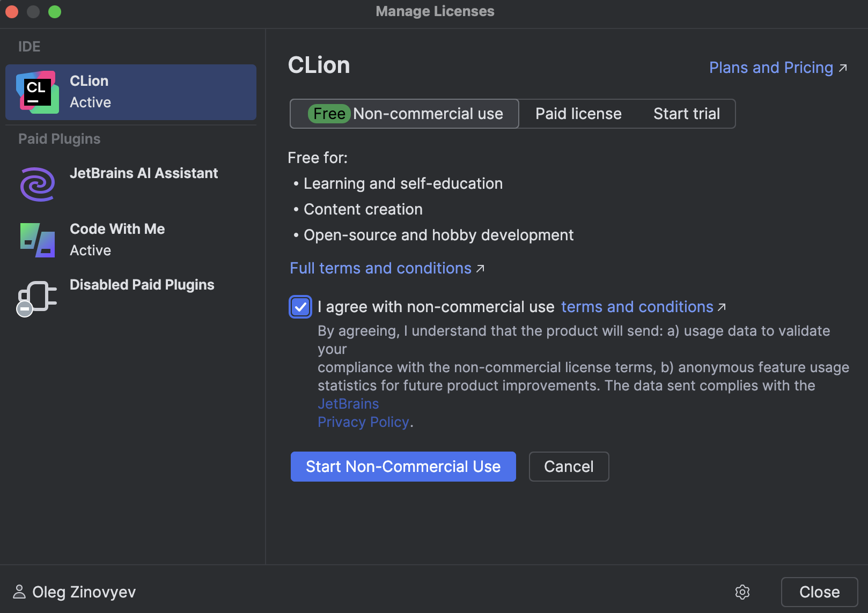868x613 pixels.
Task: Click the external-link arrow beside Plans and Pricing
Action: 843,68
